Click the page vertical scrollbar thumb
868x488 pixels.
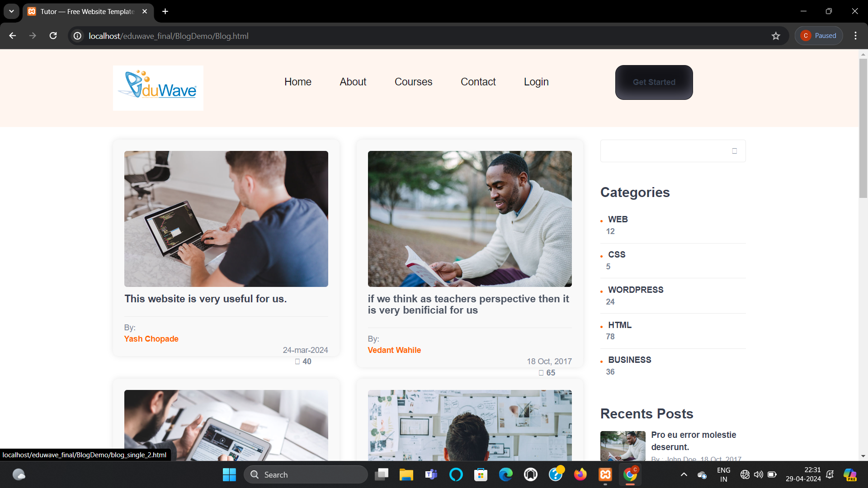click(x=863, y=129)
